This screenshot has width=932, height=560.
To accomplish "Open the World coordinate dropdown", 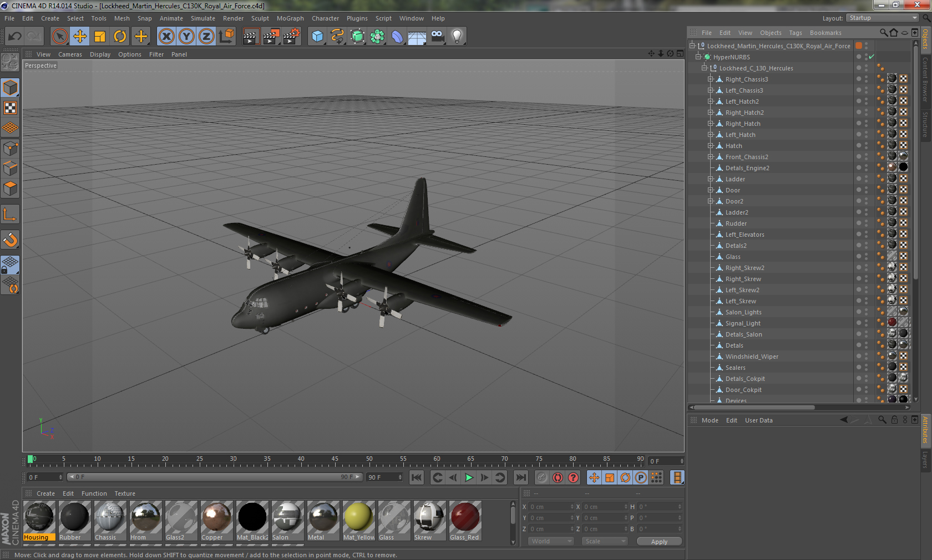I will click(550, 541).
